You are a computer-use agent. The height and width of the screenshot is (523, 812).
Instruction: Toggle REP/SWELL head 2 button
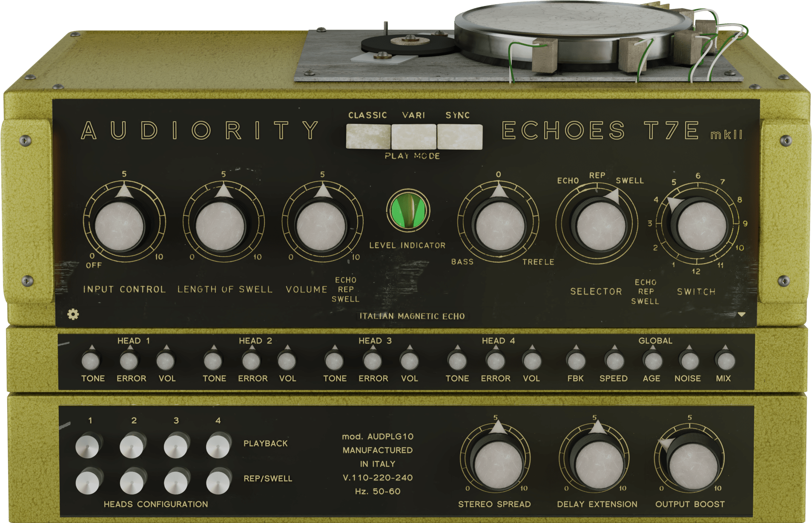click(132, 481)
